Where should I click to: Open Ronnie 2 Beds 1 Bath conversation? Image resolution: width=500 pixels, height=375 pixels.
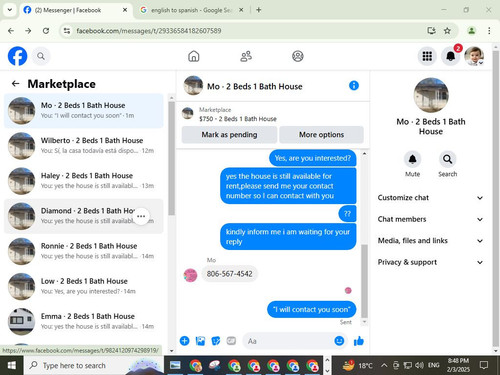(x=84, y=251)
